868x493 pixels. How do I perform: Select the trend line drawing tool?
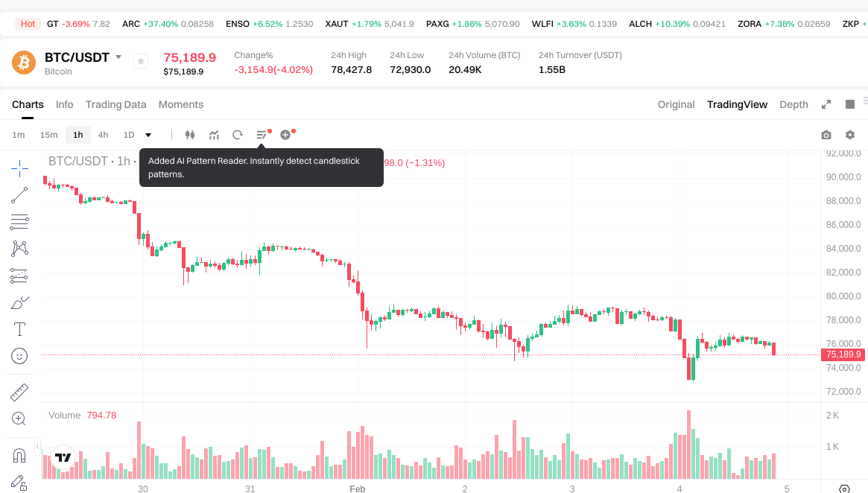(x=19, y=195)
